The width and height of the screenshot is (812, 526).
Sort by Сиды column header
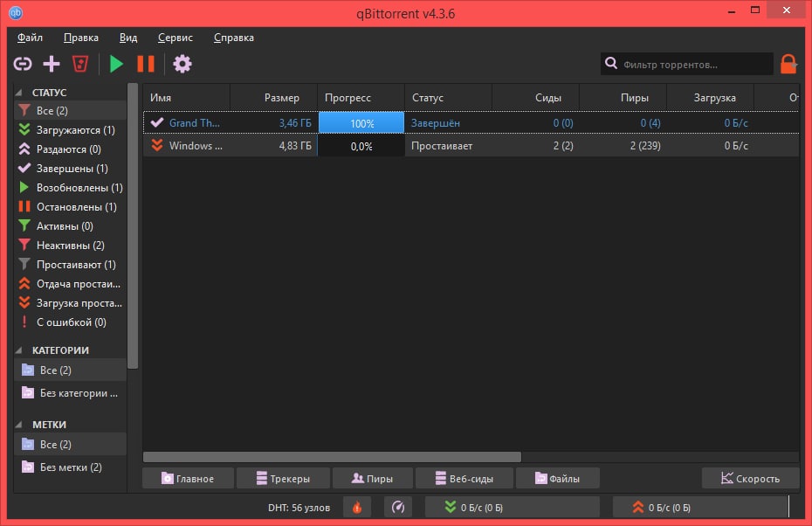coord(535,98)
